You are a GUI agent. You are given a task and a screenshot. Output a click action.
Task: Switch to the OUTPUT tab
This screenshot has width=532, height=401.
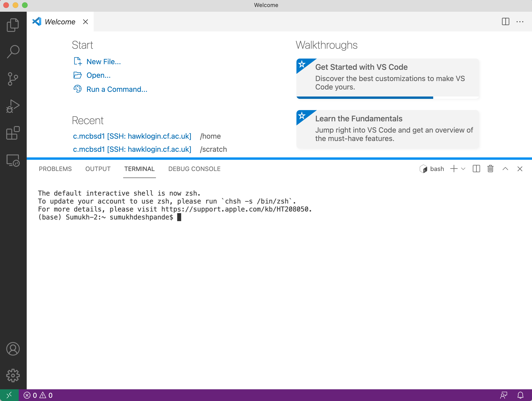98,169
